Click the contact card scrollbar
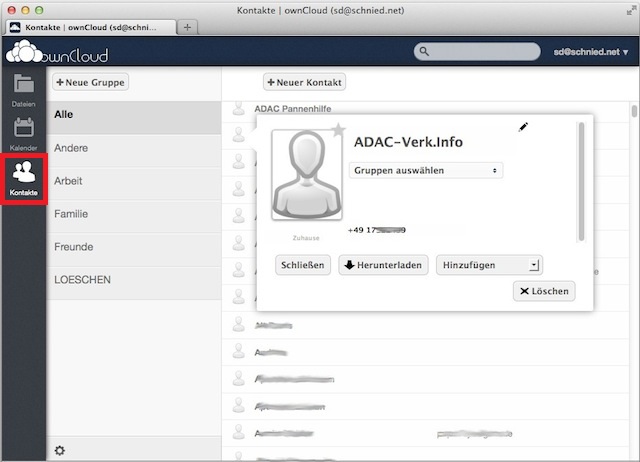 pyautogui.click(x=581, y=182)
